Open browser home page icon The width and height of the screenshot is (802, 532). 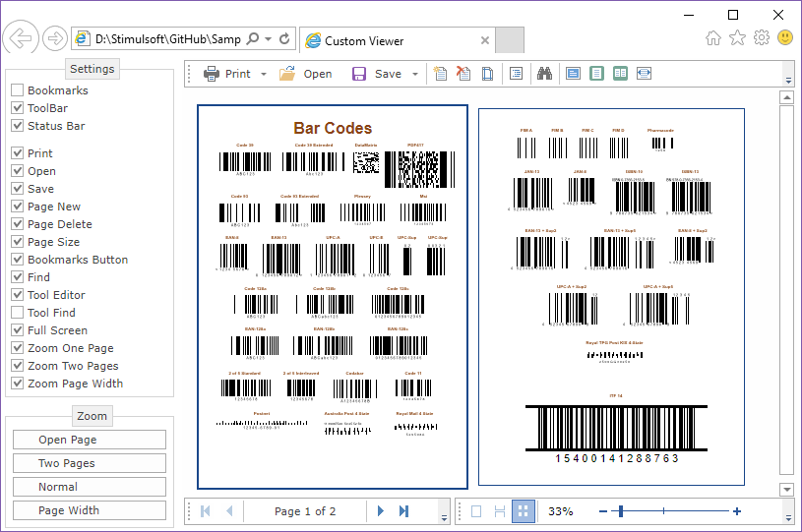[713, 37]
